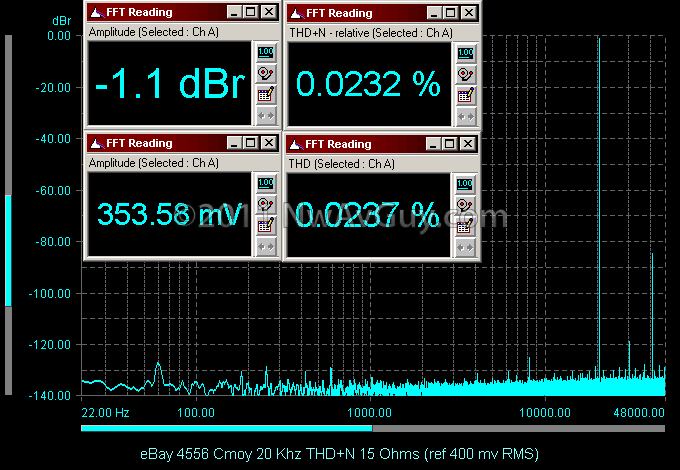
Task: Click the 1000.00 X-axis label
Action: coord(369,413)
